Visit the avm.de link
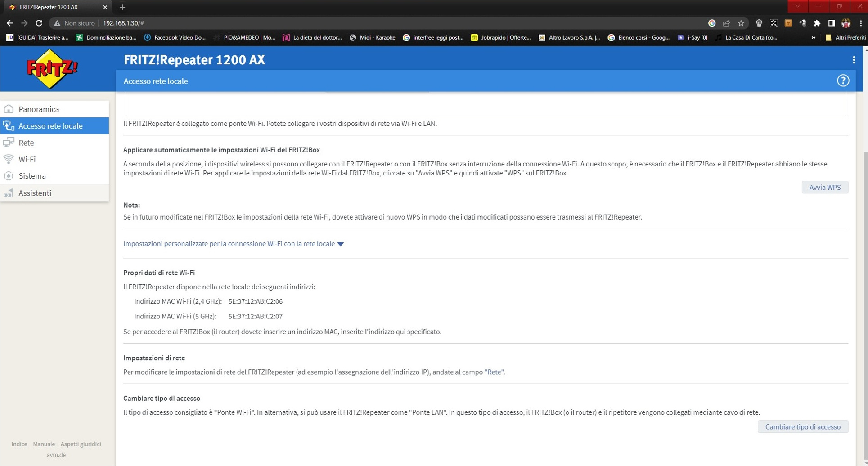868x466 pixels. tap(56, 455)
